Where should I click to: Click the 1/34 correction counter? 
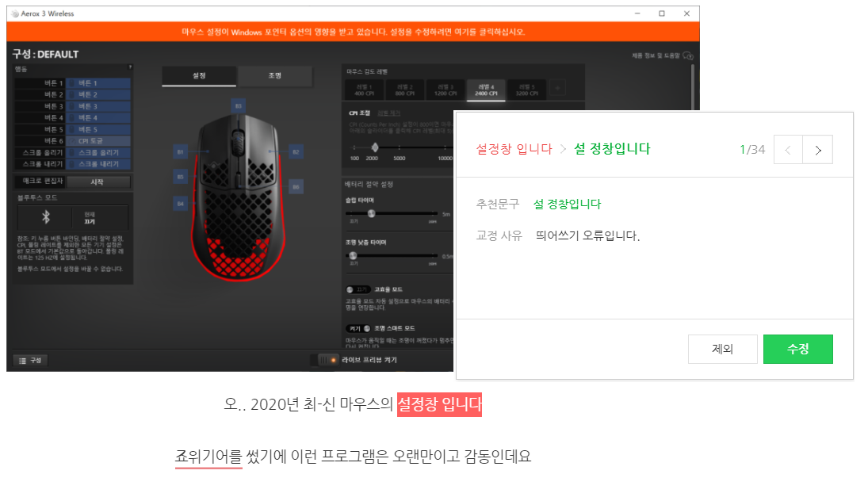tap(752, 150)
